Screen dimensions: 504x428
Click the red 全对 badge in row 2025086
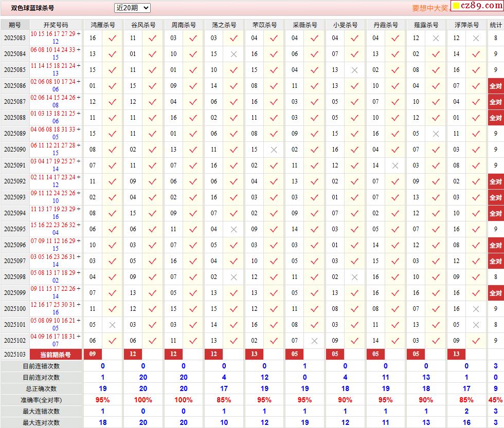(496, 86)
